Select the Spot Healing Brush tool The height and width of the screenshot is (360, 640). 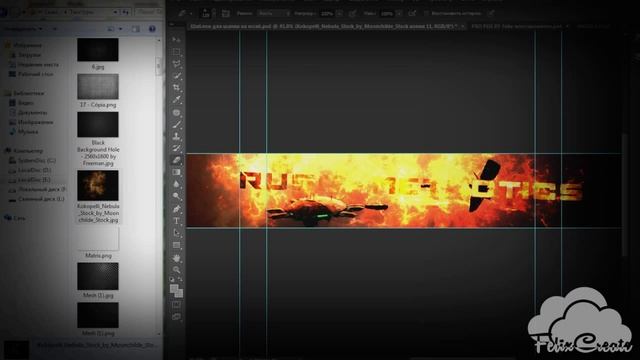pos(176,112)
